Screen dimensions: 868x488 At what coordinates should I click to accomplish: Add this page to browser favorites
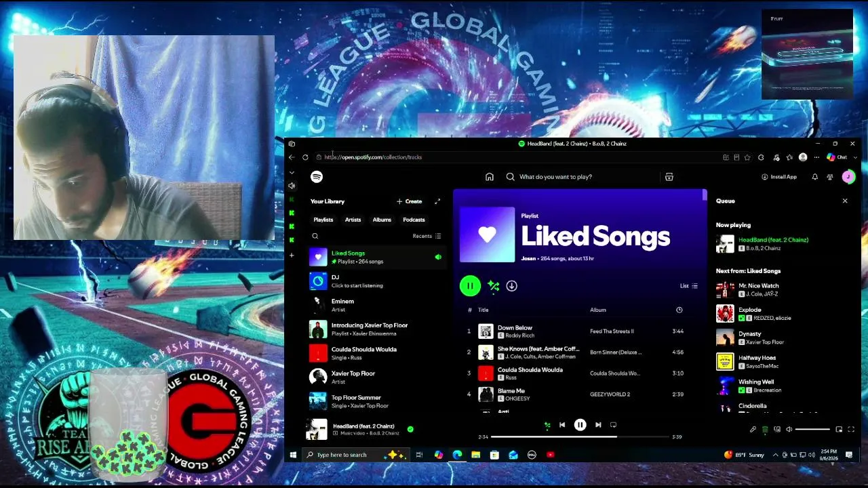point(747,157)
